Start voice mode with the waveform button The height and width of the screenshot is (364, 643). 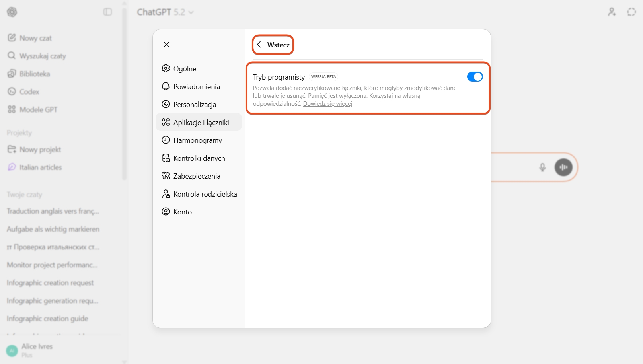click(x=563, y=167)
